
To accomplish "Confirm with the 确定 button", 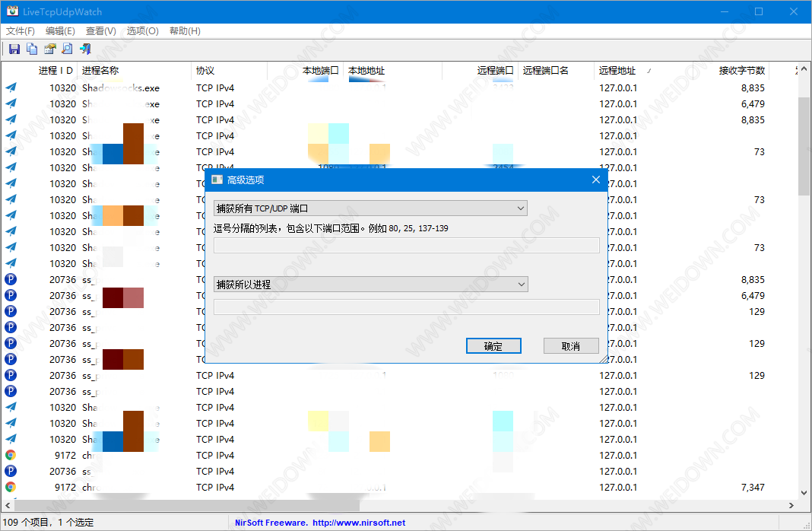I will tap(493, 346).
